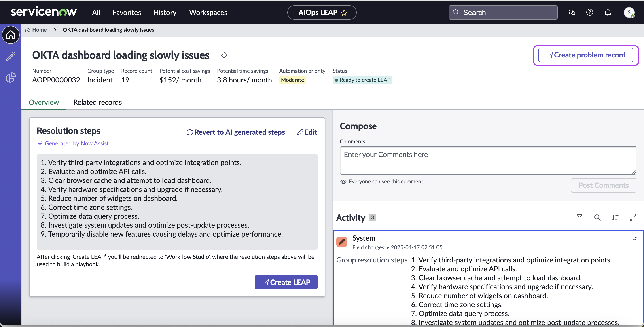Image resolution: width=644 pixels, height=327 pixels.
Task: Open the History menu
Action: click(x=165, y=13)
